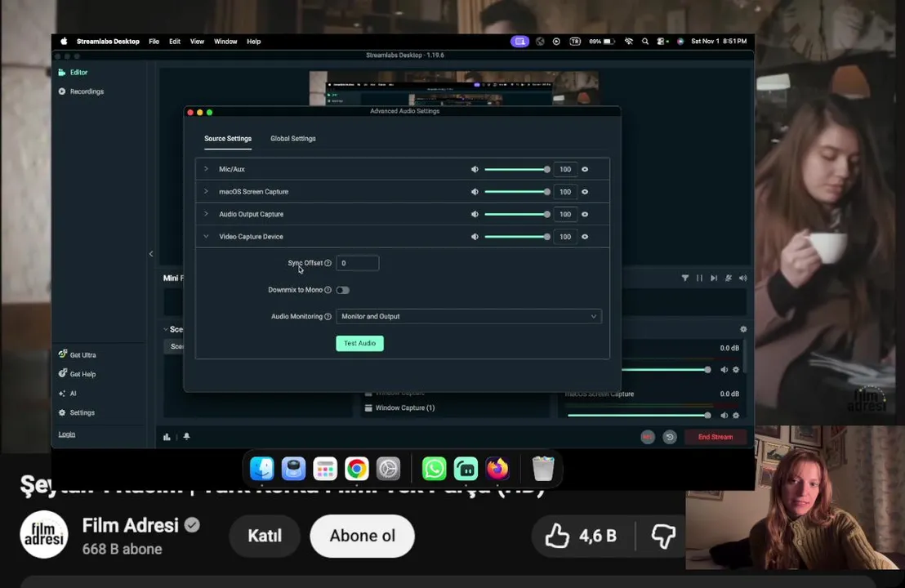Show Downmix to Mono help icon
905x588 pixels.
pyautogui.click(x=328, y=290)
